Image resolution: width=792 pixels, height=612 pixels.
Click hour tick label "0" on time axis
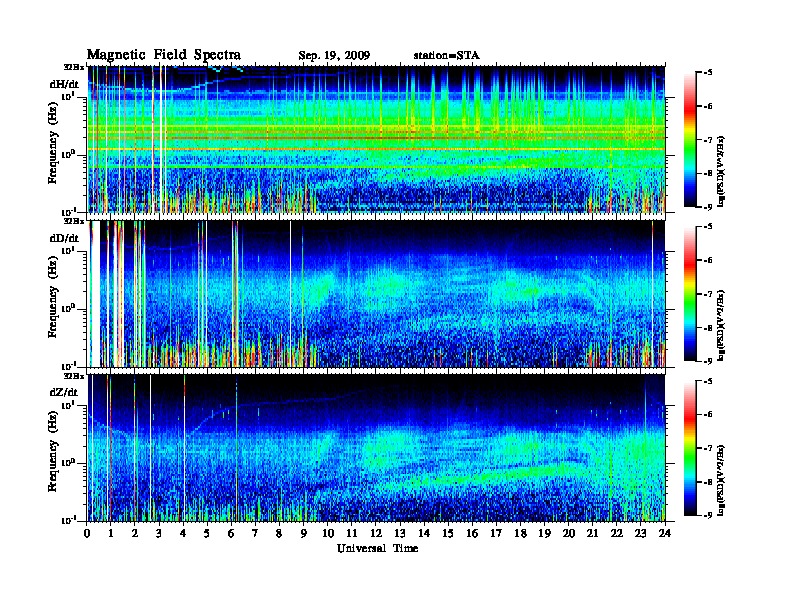coord(87,534)
